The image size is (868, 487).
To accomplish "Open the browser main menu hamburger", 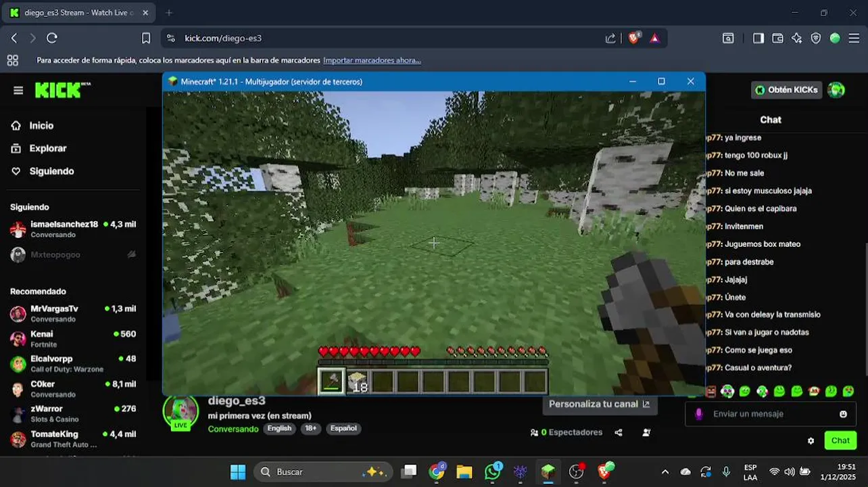I will click(x=854, y=39).
